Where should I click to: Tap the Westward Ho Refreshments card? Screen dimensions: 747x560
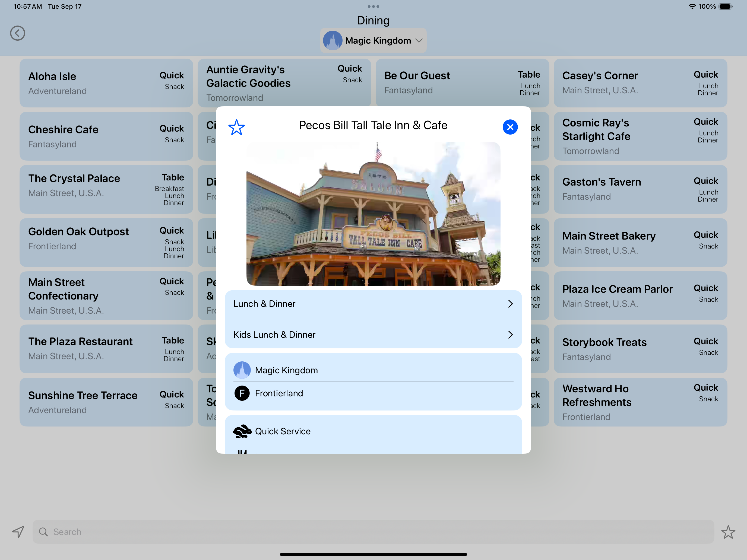pos(640,402)
